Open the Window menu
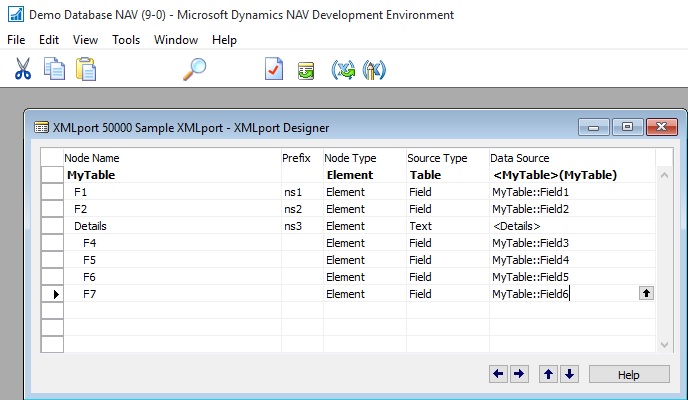 point(176,40)
